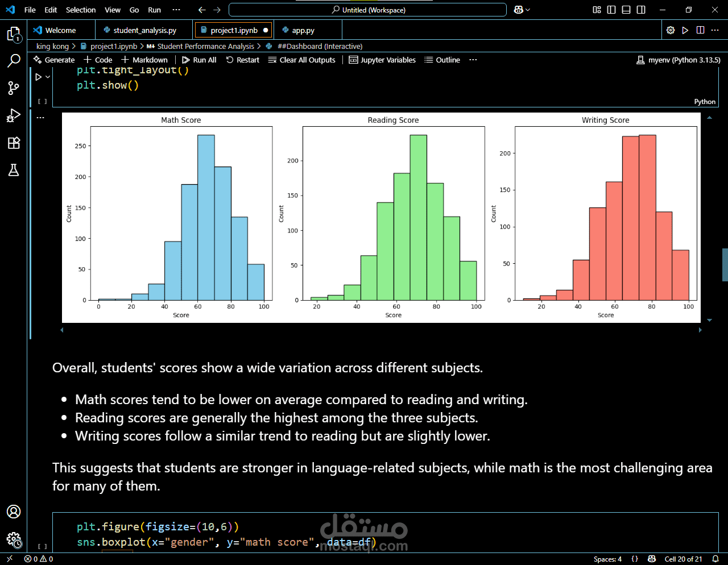Split the editor to the right
Viewport: 728px width, 565px height.
click(700, 30)
